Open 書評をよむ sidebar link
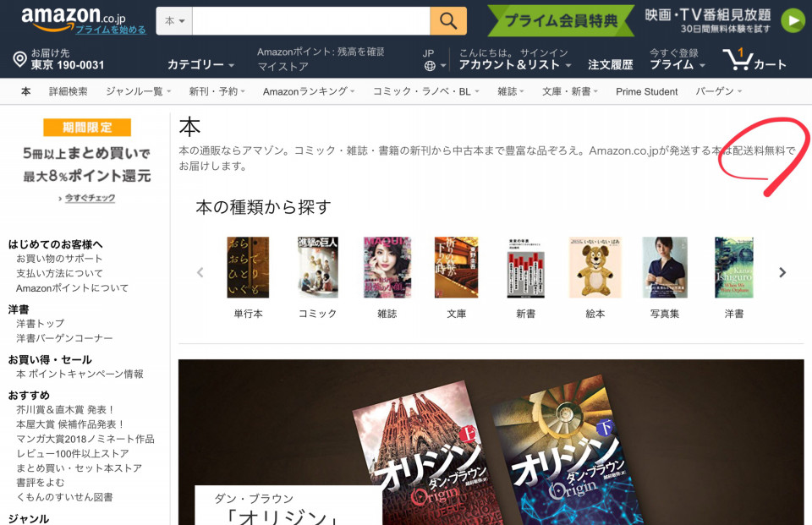Image resolution: width=812 pixels, height=525 pixels. point(41,483)
